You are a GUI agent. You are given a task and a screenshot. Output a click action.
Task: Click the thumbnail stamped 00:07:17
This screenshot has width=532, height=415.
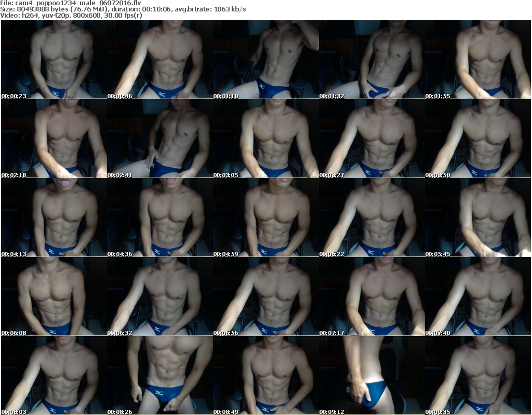pos(372,297)
